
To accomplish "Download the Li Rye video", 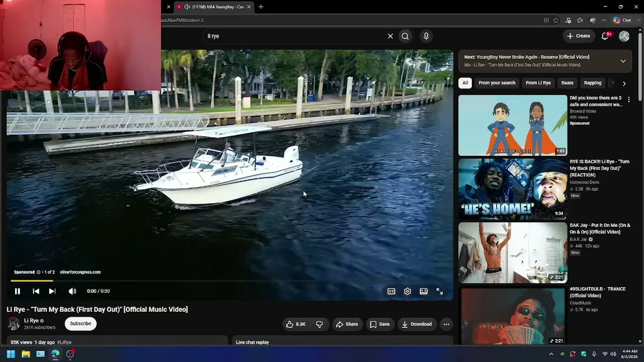I will [x=417, y=324].
